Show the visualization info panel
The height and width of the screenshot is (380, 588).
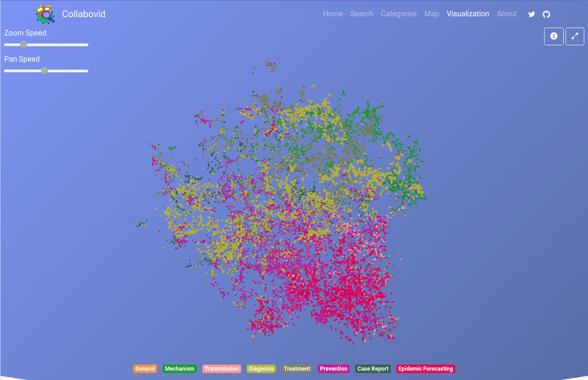(554, 36)
